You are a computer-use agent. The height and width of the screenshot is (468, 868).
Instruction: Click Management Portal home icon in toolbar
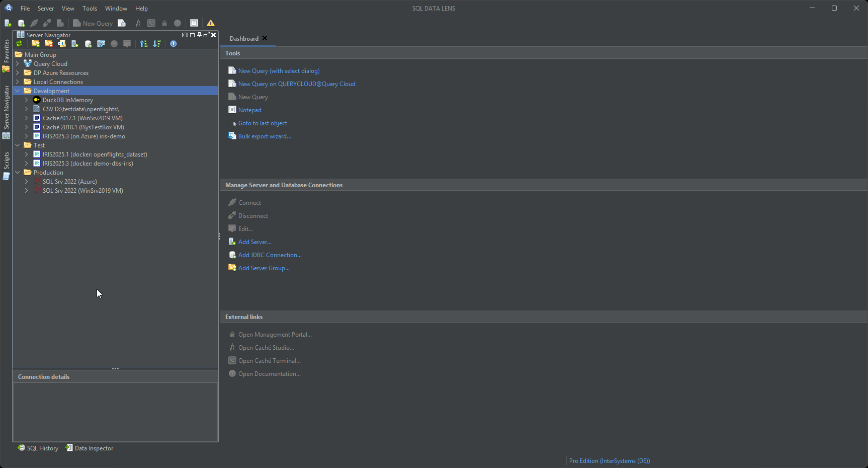coord(164,23)
